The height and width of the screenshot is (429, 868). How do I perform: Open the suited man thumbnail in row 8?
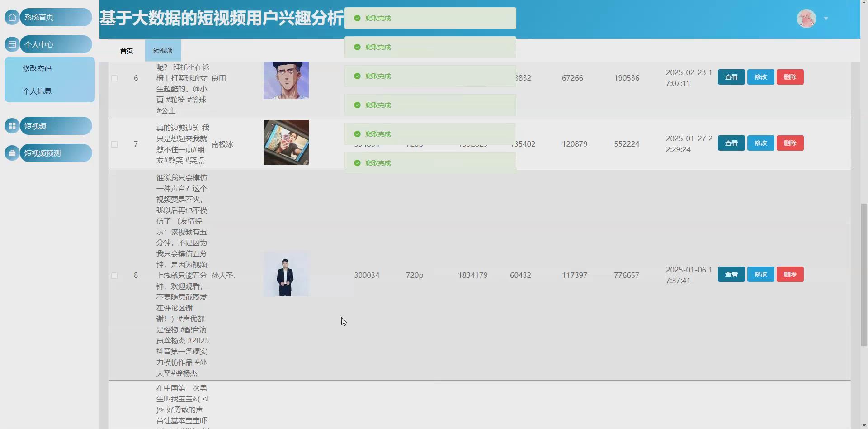(x=286, y=274)
